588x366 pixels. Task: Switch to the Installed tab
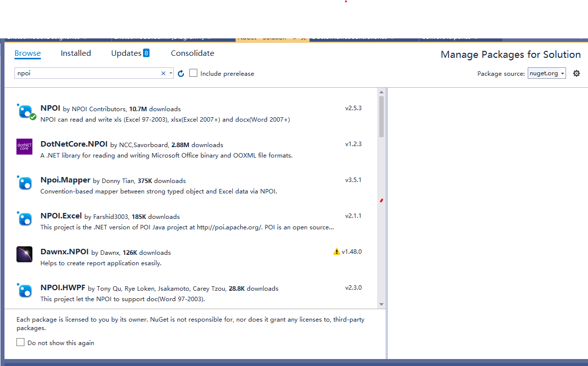76,53
